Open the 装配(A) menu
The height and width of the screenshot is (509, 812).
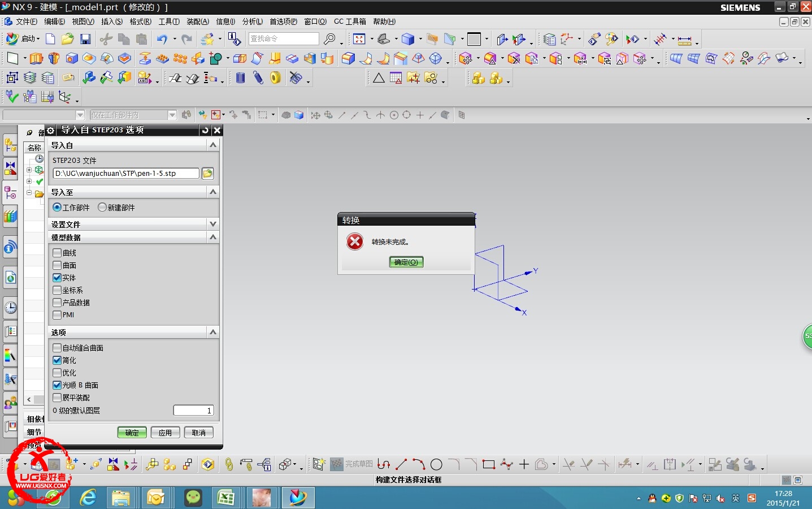pos(198,21)
